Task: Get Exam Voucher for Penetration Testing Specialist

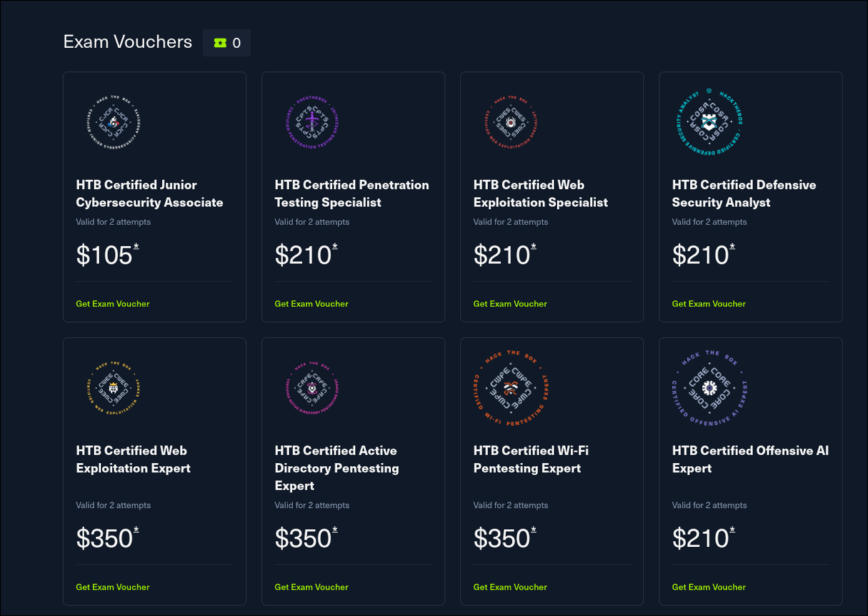Action: (311, 304)
